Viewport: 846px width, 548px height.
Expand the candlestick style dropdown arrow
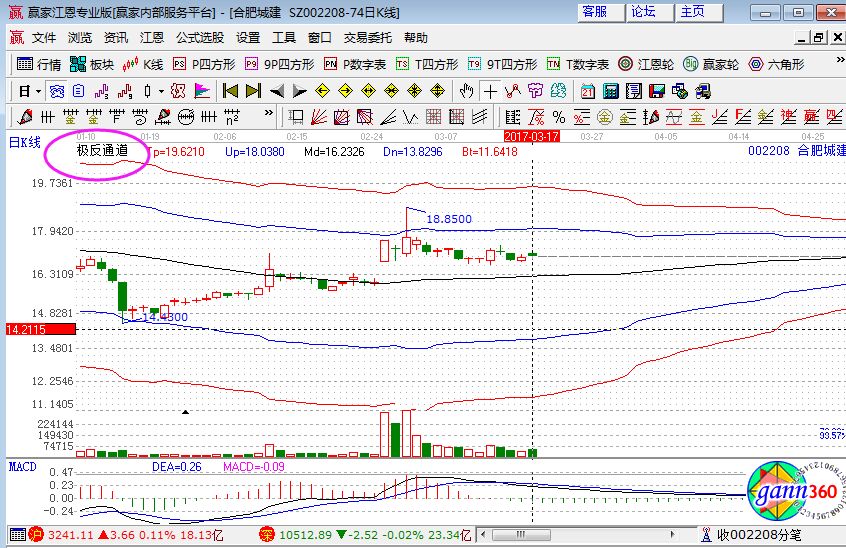pos(161,91)
